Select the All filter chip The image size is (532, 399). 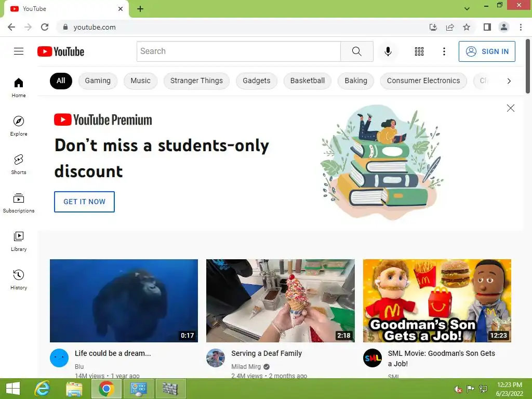pos(61,81)
